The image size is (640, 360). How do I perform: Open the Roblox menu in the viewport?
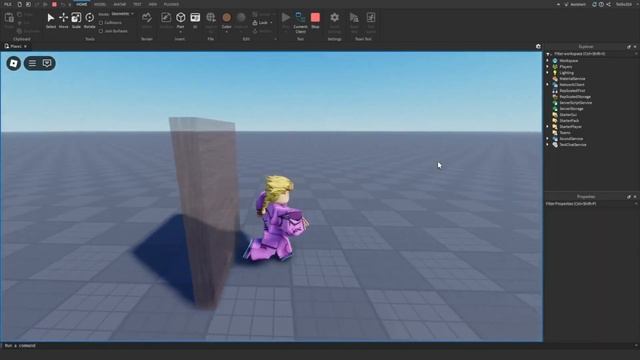(x=13, y=63)
